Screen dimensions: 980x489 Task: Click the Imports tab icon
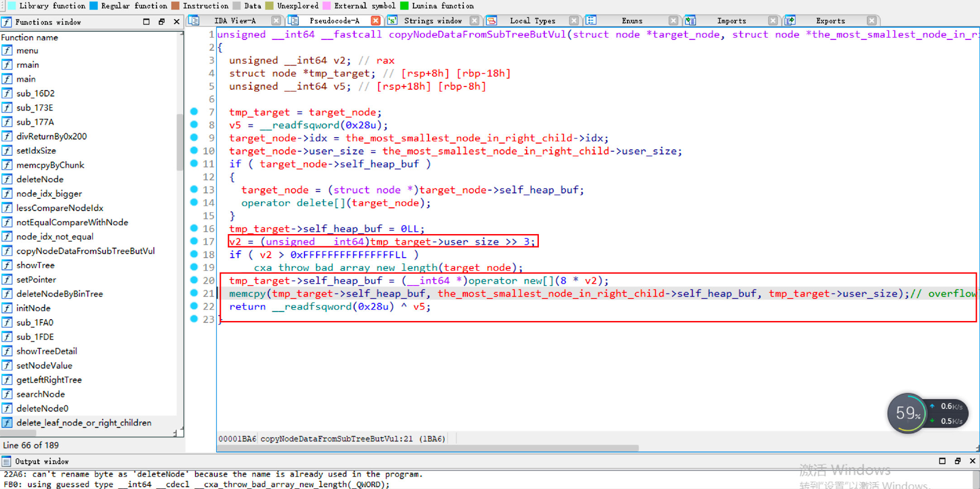coord(690,21)
